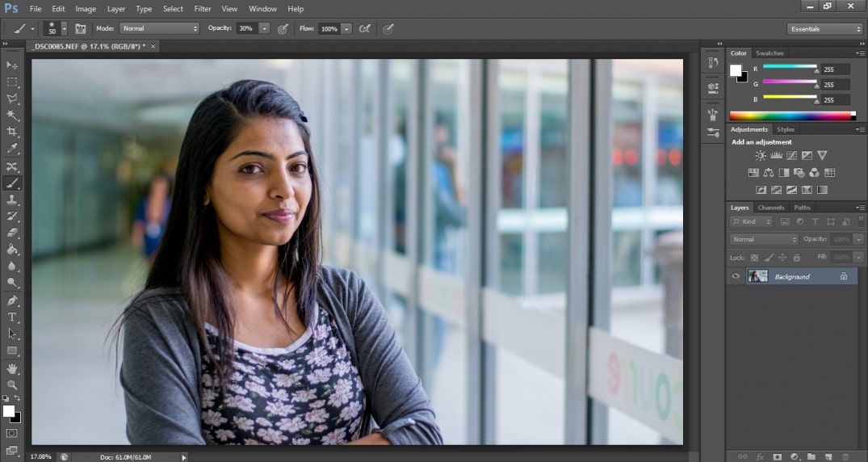Open the Brush Preset picker
The height and width of the screenshot is (462, 868).
pos(56,28)
